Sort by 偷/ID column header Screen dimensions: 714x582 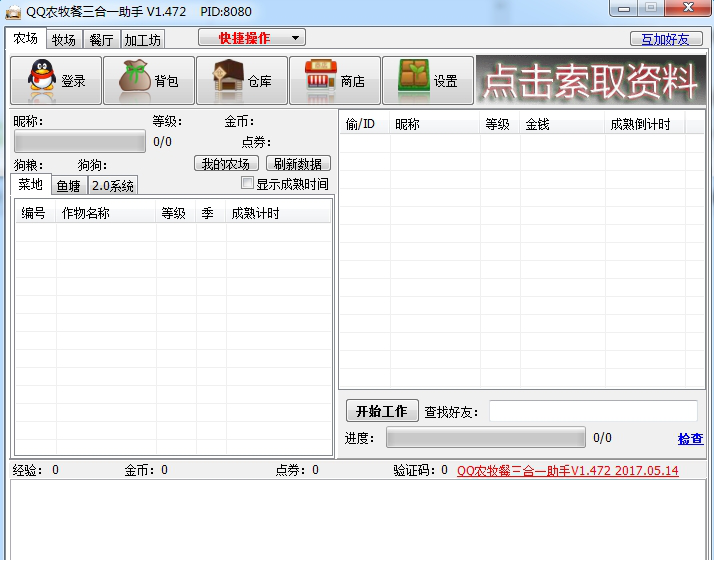365,124
